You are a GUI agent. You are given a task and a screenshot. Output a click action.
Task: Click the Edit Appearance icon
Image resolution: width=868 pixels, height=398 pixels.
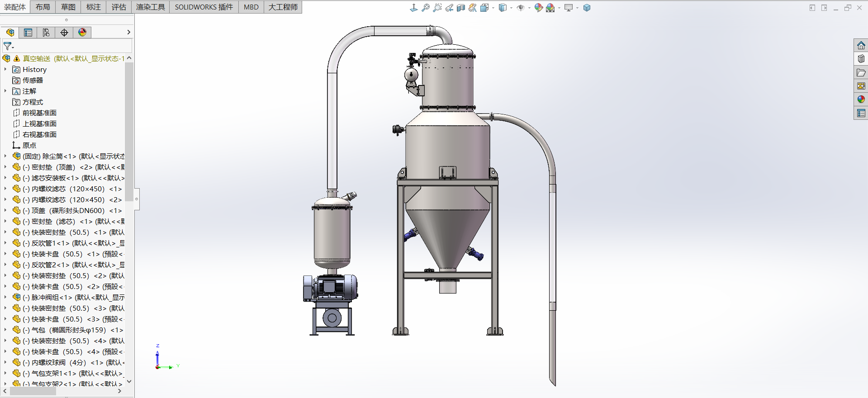[538, 8]
